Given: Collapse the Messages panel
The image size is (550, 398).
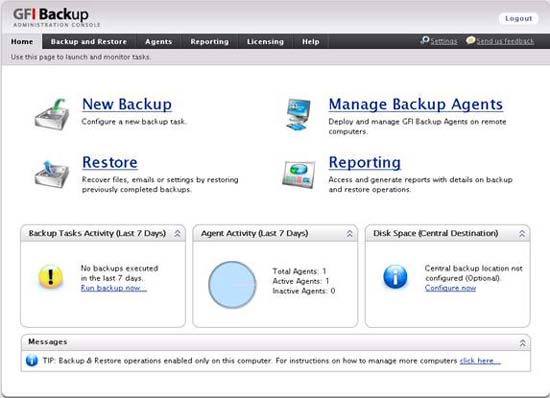Looking at the screenshot, I should click(523, 343).
